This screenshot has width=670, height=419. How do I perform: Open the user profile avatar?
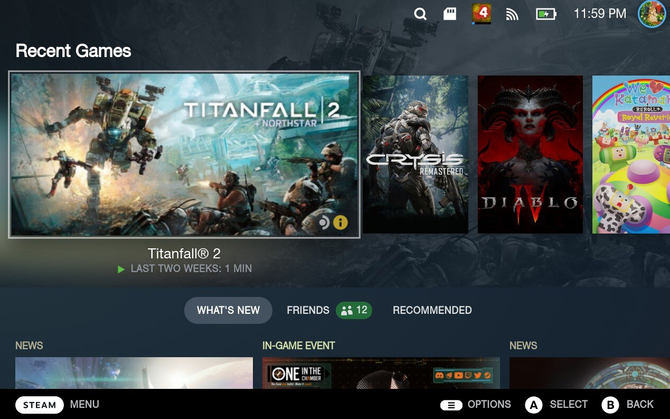click(x=652, y=14)
